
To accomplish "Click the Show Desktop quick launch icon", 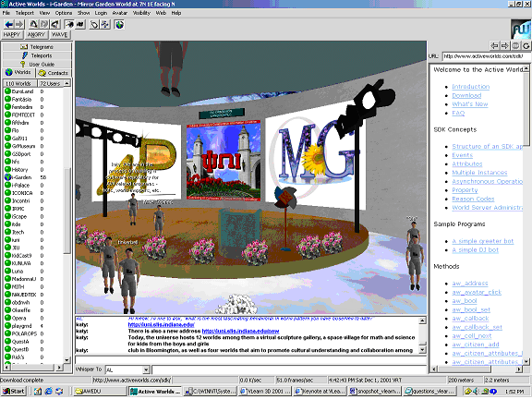I will 38,392.
